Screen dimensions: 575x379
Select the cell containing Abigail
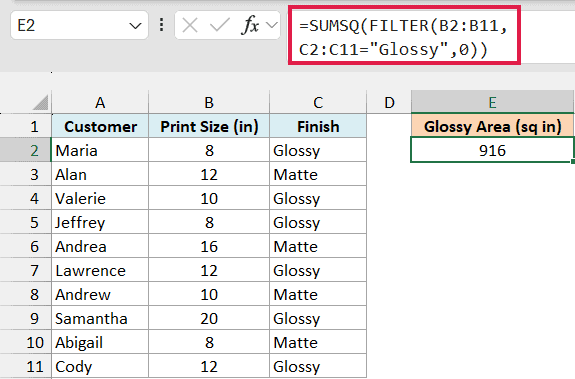point(100,342)
